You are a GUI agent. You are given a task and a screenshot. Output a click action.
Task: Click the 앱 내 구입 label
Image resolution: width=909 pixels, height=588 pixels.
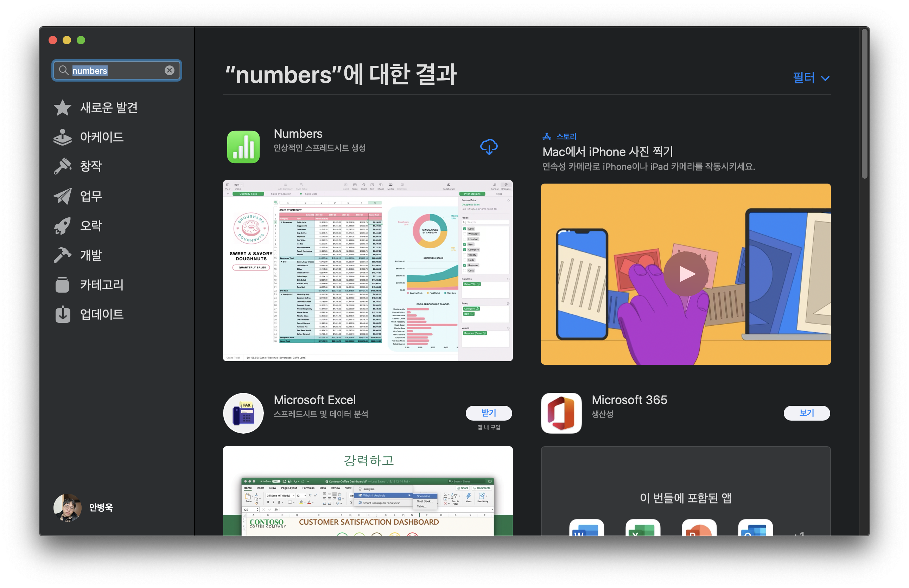(489, 427)
